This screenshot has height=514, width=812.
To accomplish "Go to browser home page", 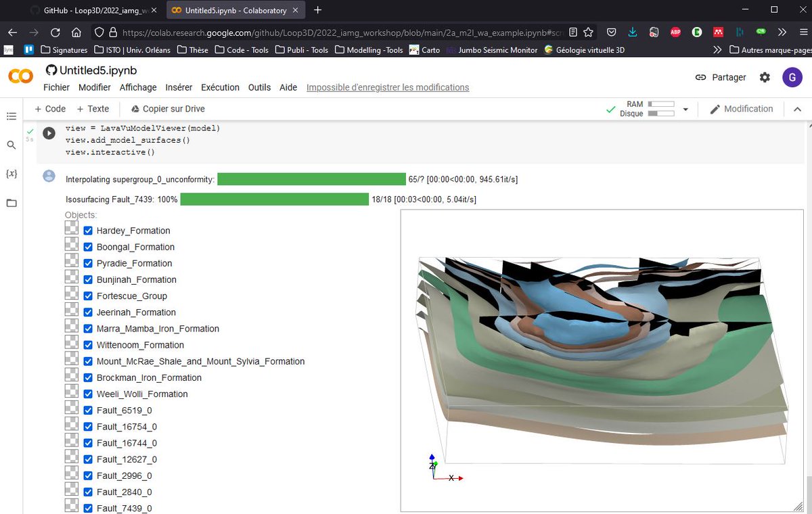I will [76, 32].
